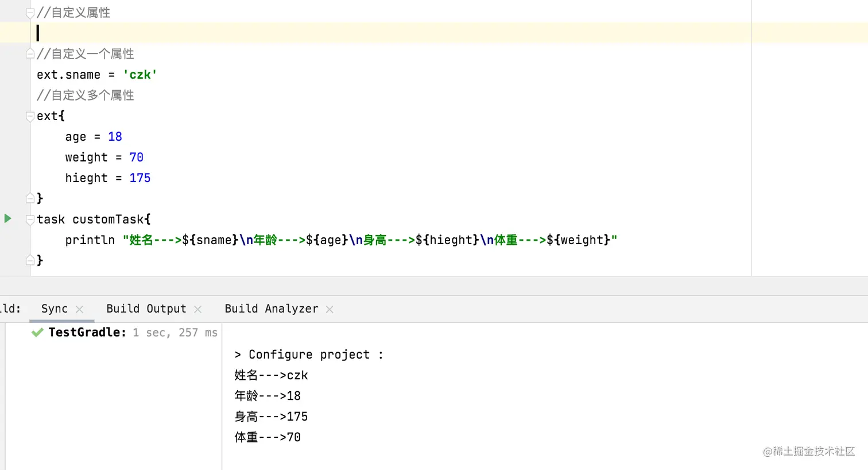Open the Build Output tab
Viewport: 868px width, 470px height.
coord(146,309)
